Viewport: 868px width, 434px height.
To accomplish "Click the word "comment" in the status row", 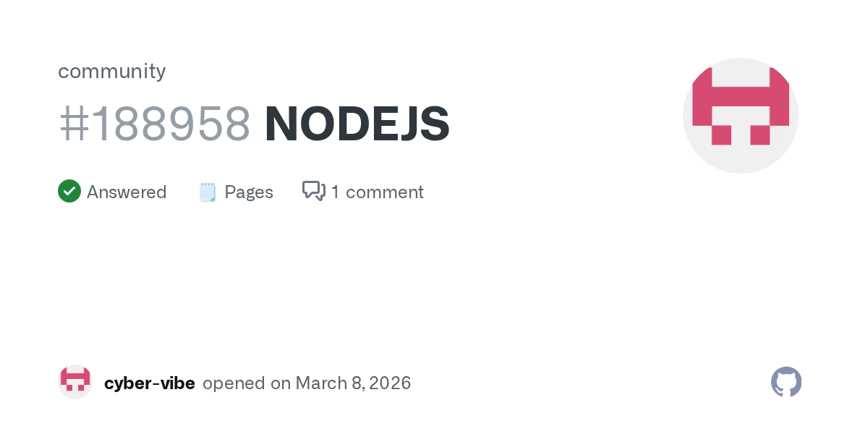I will point(384,192).
